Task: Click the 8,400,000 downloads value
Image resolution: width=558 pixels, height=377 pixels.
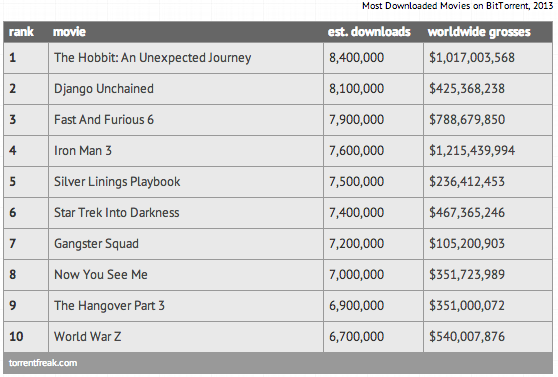Action: pos(357,58)
